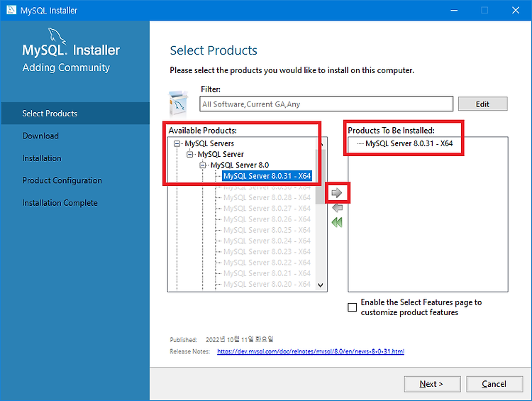Collapse the MySQL Servers tree node

[177, 143]
